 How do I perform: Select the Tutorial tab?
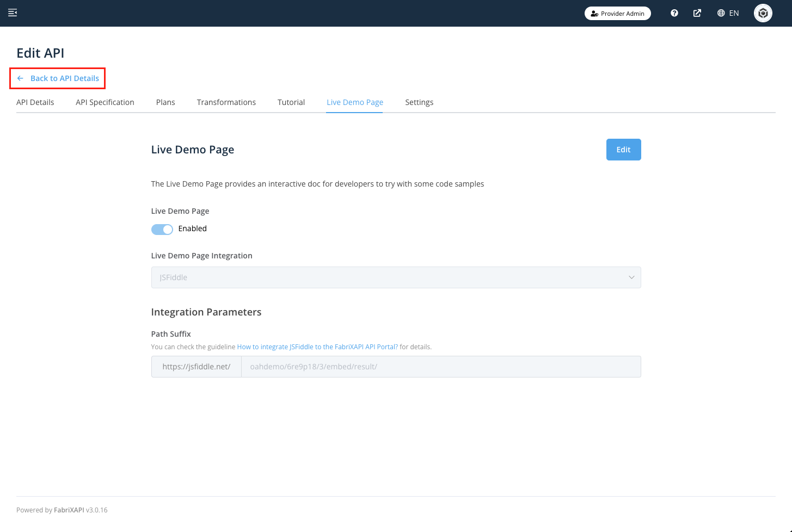[291, 102]
